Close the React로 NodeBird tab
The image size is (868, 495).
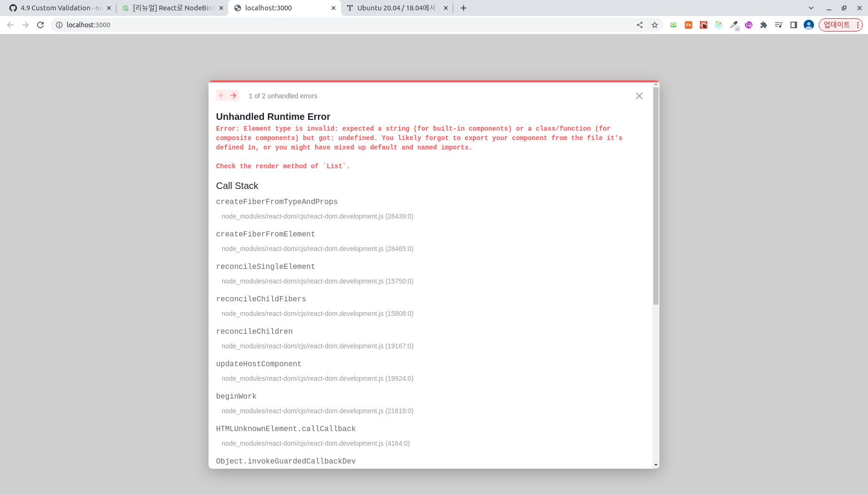221,8
